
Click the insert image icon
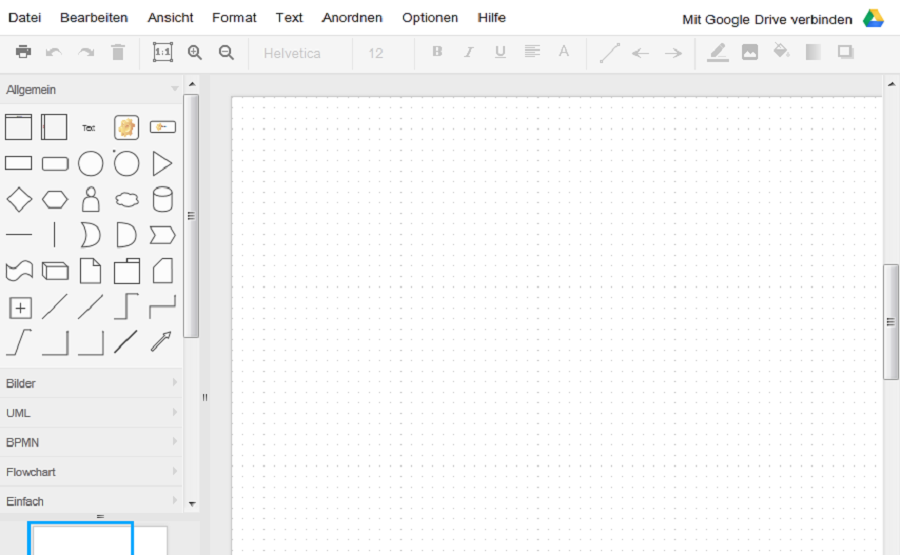pyautogui.click(x=750, y=52)
